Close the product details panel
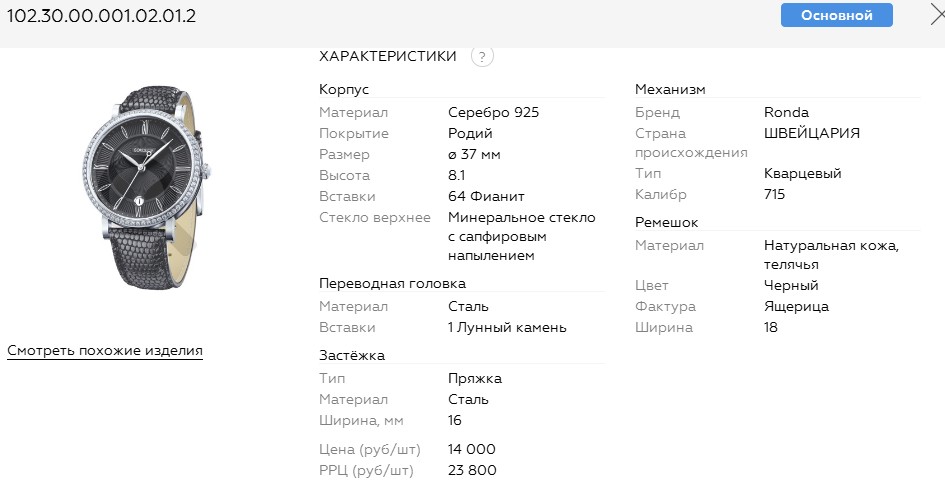Viewport: 945px width, 504px height. (937, 14)
